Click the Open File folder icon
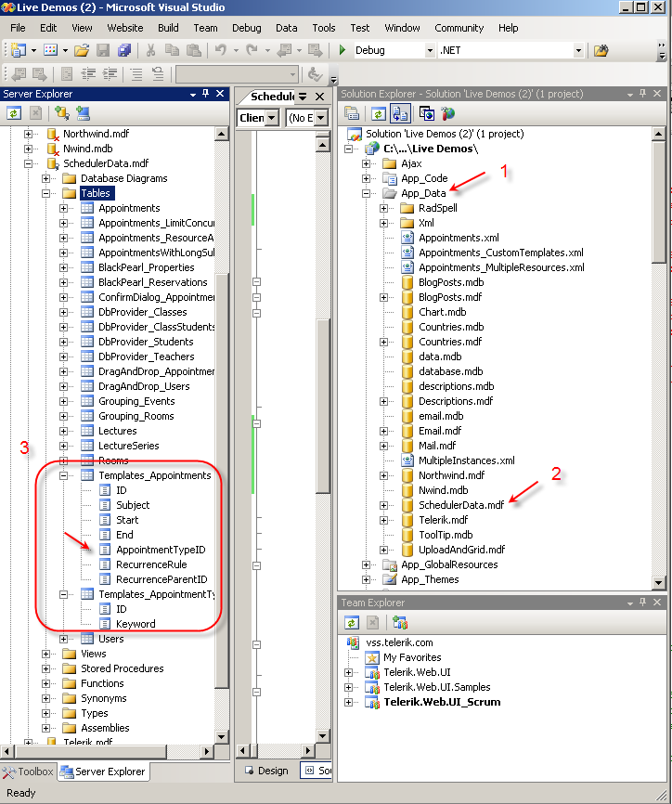The image size is (672, 804). click(82, 50)
